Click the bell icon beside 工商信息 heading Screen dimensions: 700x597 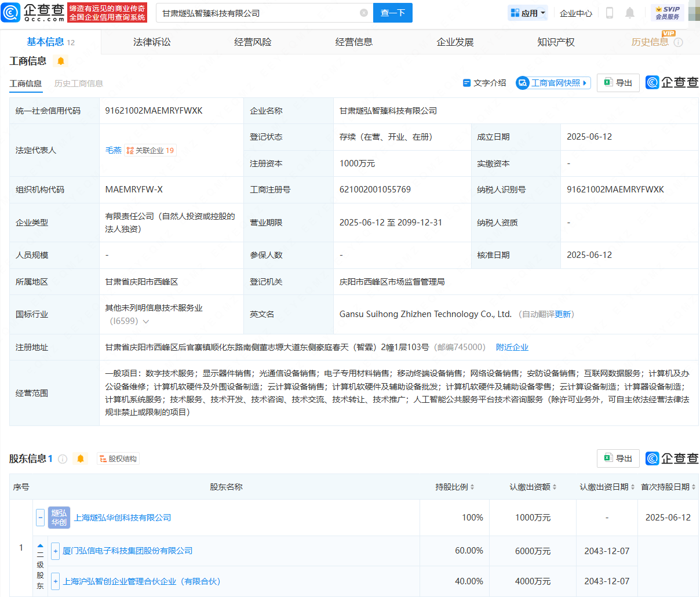[x=61, y=61]
